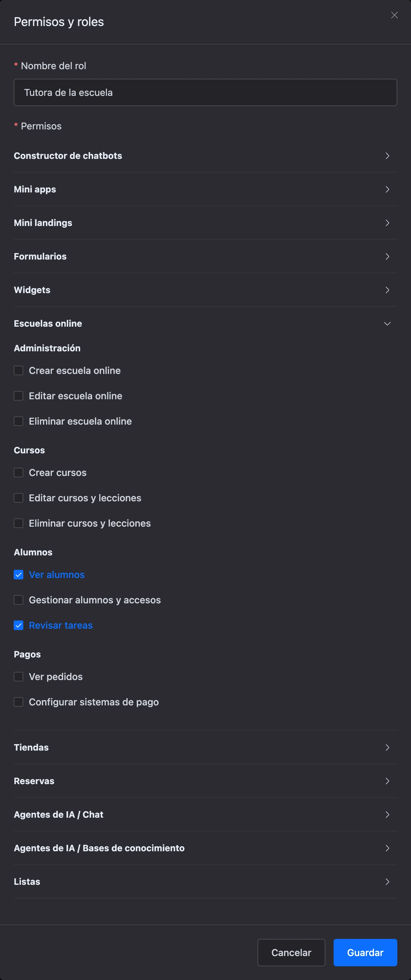The height and width of the screenshot is (980, 411).
Task: Open the Mini landings chevron
Action: coord(387,223)
